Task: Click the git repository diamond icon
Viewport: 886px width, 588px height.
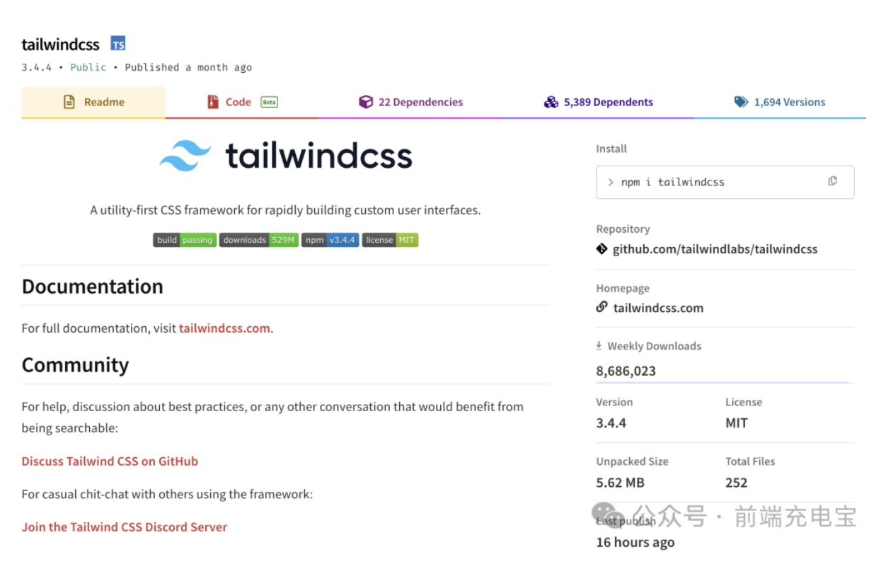Action: 602,248
